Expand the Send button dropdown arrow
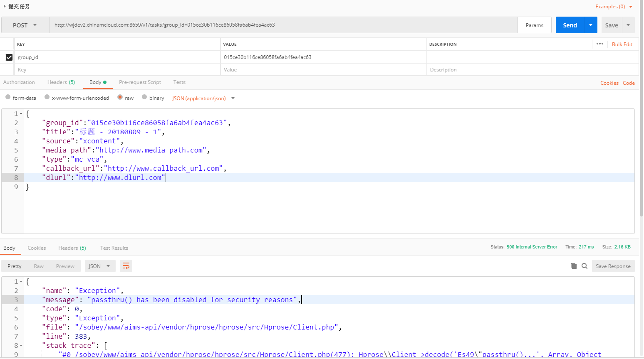Viewport: 644px width, 359px height. click(x=591, y=25)
